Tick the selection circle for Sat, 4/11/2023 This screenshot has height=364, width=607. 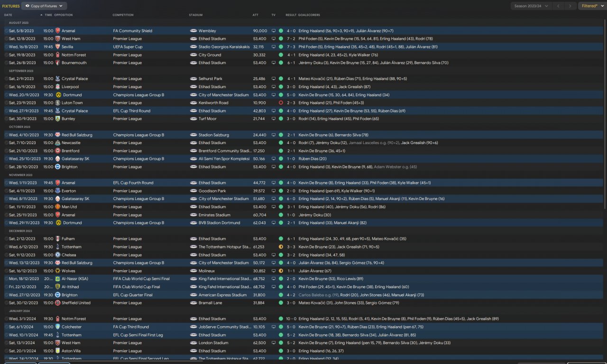point(7,191)
